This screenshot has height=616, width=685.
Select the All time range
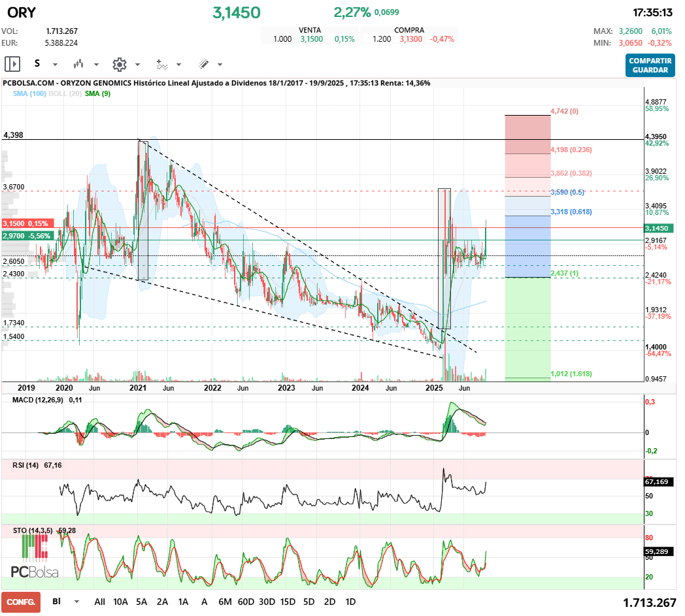click(99, 602)
